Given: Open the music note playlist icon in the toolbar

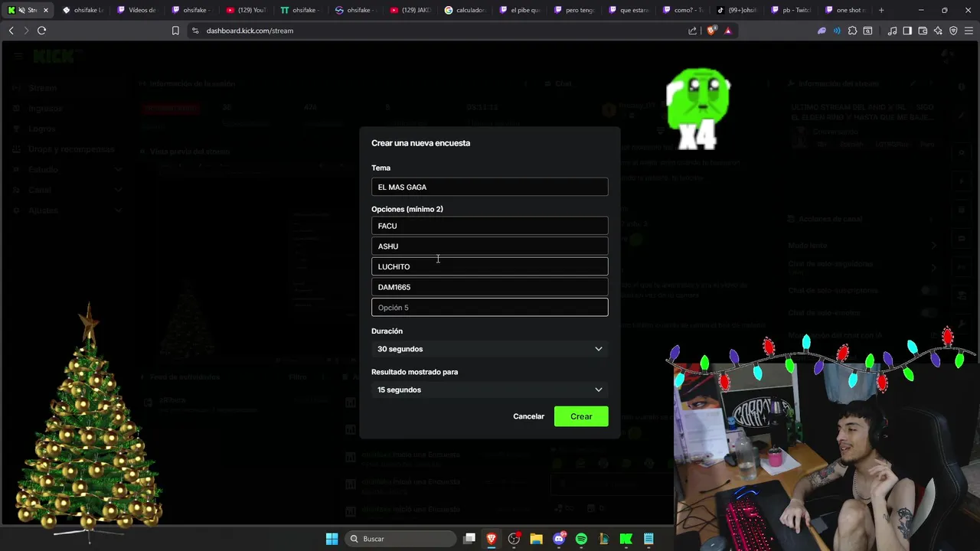Looking at the screenshot, I should tap(892, 31).
